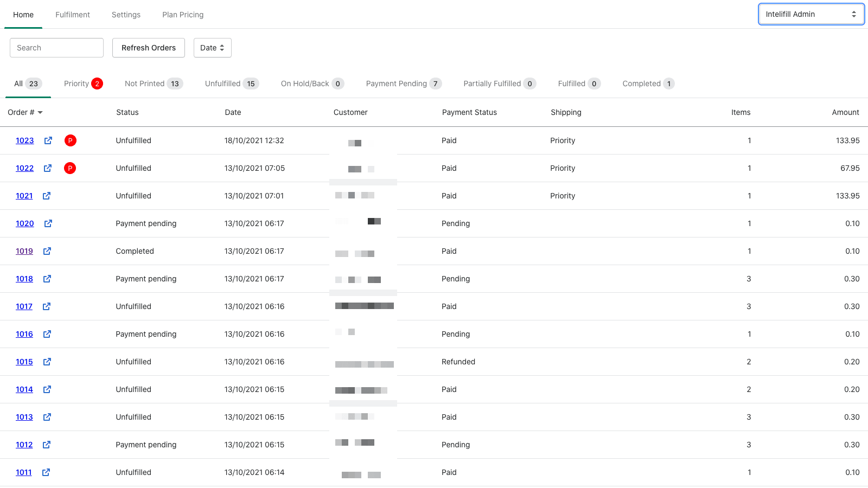Open order 1019 via its external link icon
868x488 pixels.
click(47, 251)
